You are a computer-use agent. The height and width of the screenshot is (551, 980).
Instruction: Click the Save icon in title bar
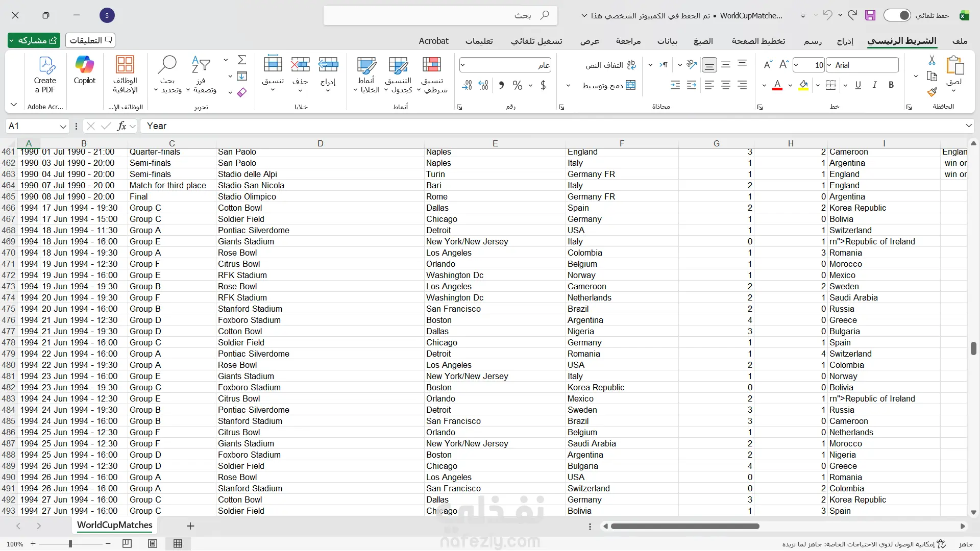[870, 15]
